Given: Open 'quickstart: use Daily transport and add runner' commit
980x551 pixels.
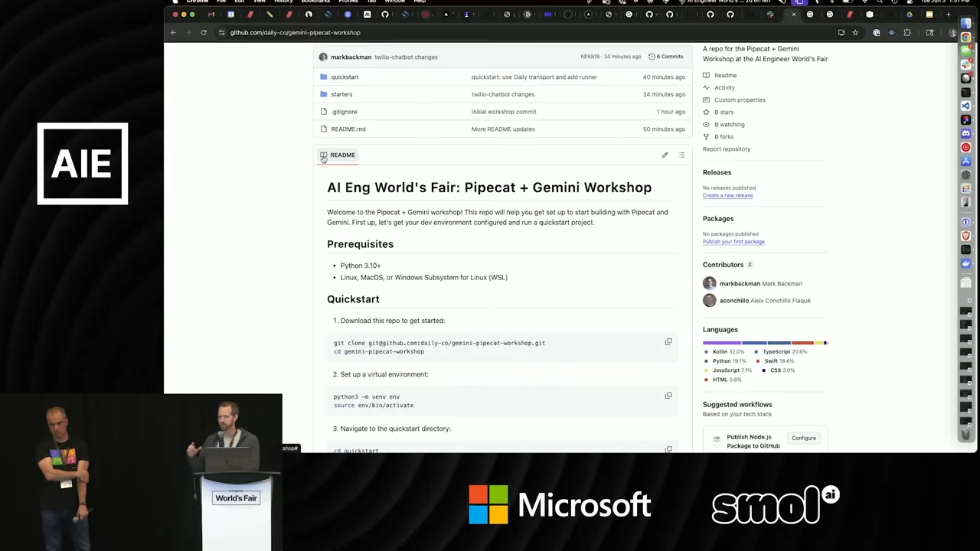Looking at the screenshot, I should click(534, 77).
